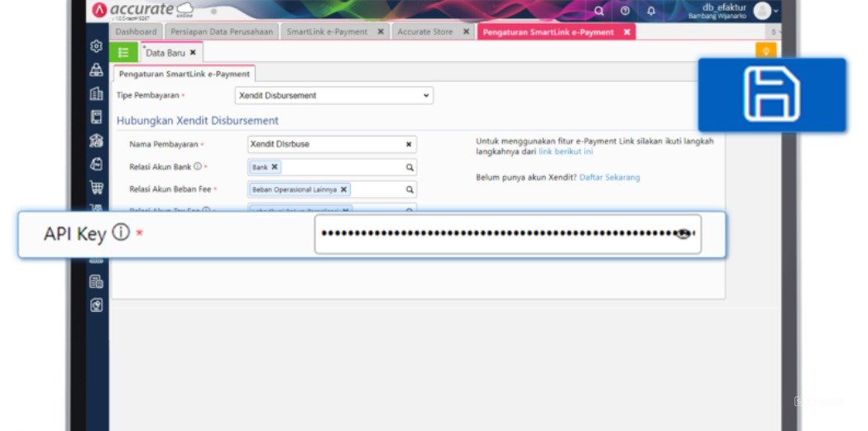Open the notifications bell icon
This screenshot has height=431, width=868.
point(651,11)
